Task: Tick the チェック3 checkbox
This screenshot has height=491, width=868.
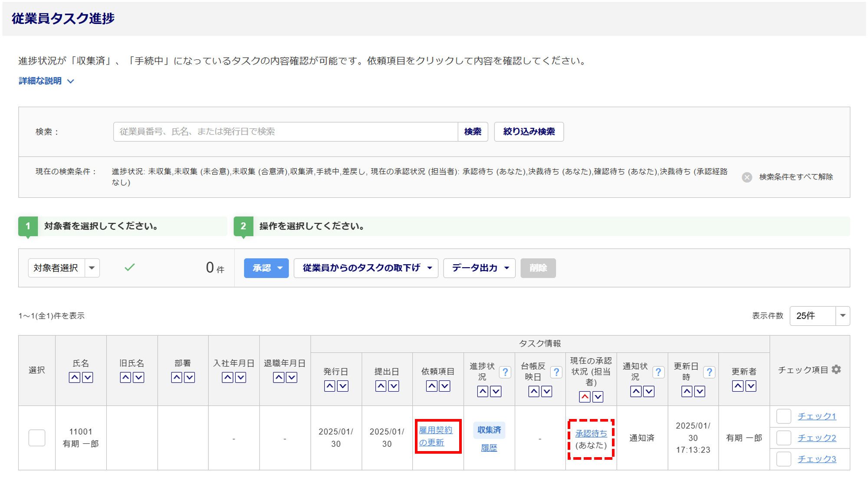Action: click(x=784, y=459)
